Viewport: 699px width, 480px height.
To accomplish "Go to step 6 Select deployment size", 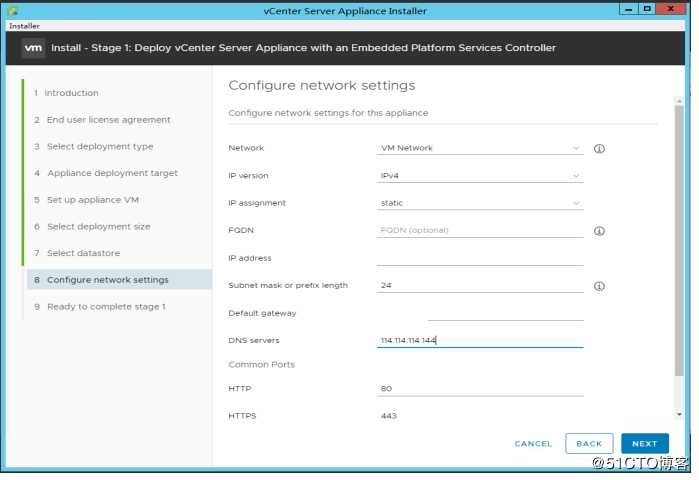I will click(x=92, y=226).
